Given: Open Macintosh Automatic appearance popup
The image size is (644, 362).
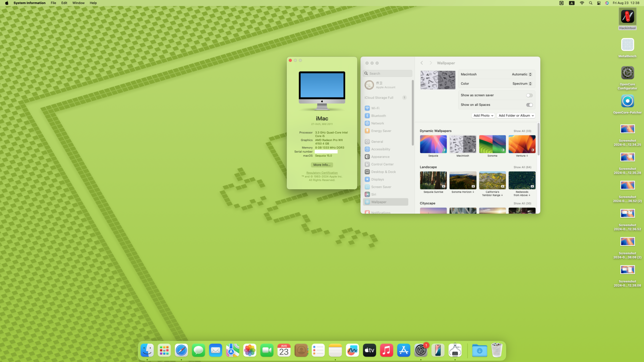Looking at the screenshot, I should pos(522,74).
